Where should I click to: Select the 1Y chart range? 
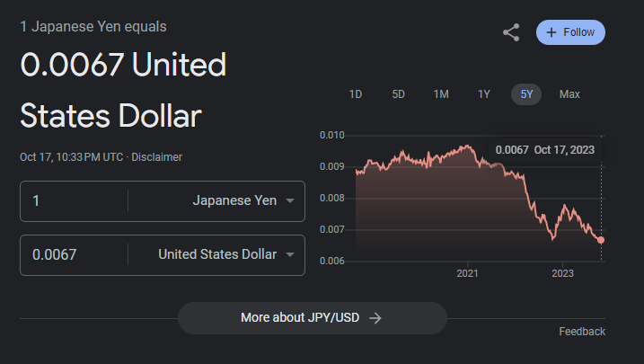coord(484,94)
